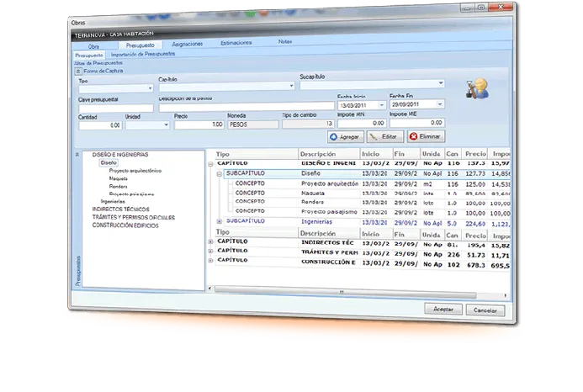Click the top Tipo column header
The image size is (583, 392).
(x=257, y=154)
